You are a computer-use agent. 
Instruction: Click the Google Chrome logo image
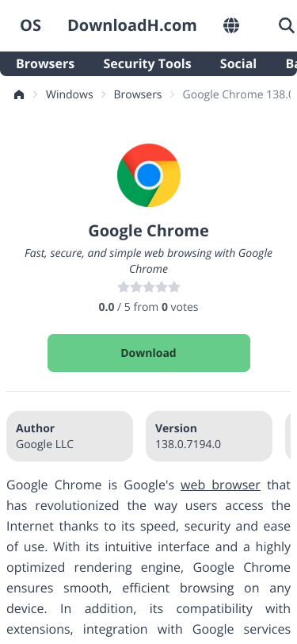click(149, 175)
